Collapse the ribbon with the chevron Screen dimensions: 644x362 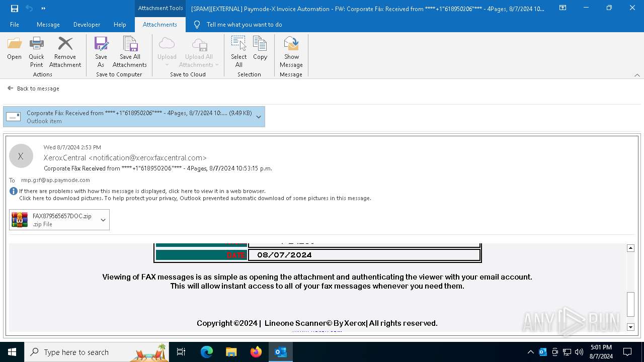(x=637, y=75)
